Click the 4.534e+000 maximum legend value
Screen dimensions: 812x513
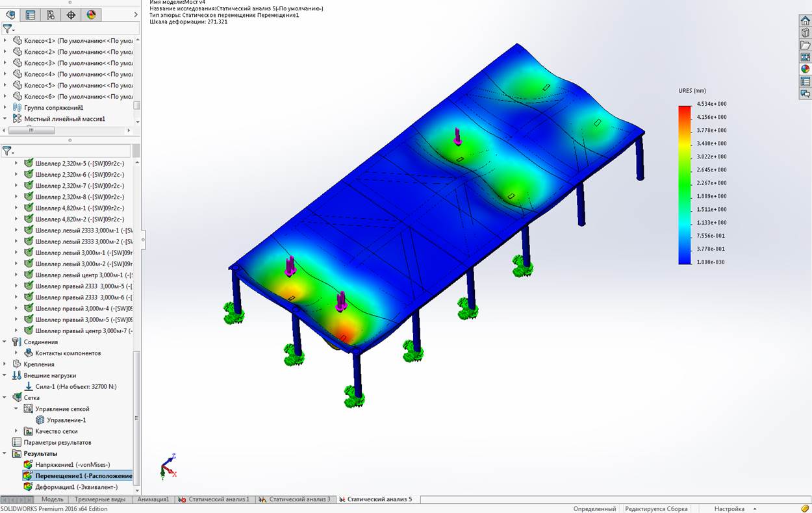(x=712, y=104)
